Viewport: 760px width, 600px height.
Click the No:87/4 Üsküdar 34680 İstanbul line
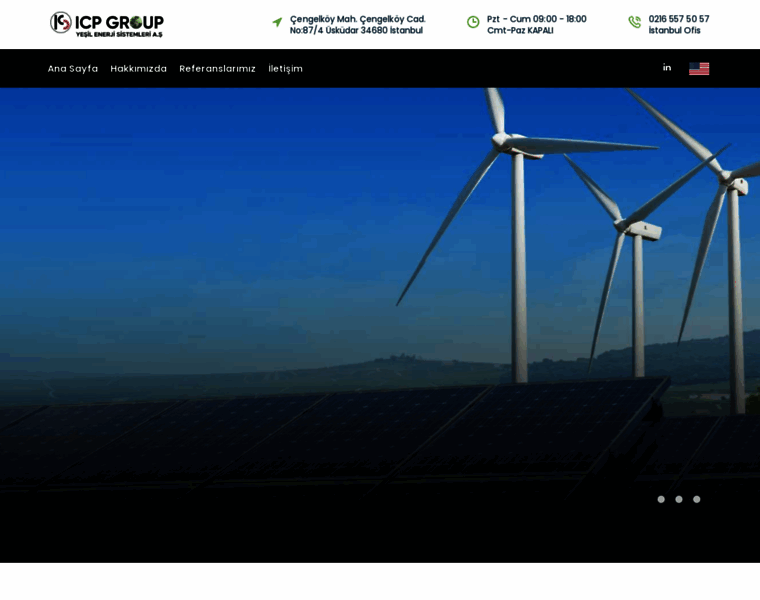pos(356,31)
